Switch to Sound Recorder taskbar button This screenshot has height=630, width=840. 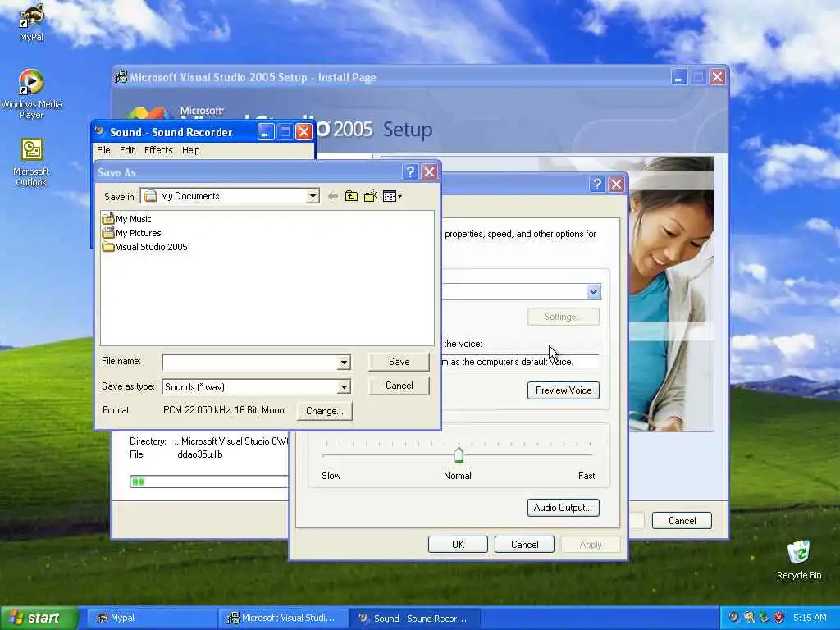point(414,619)
